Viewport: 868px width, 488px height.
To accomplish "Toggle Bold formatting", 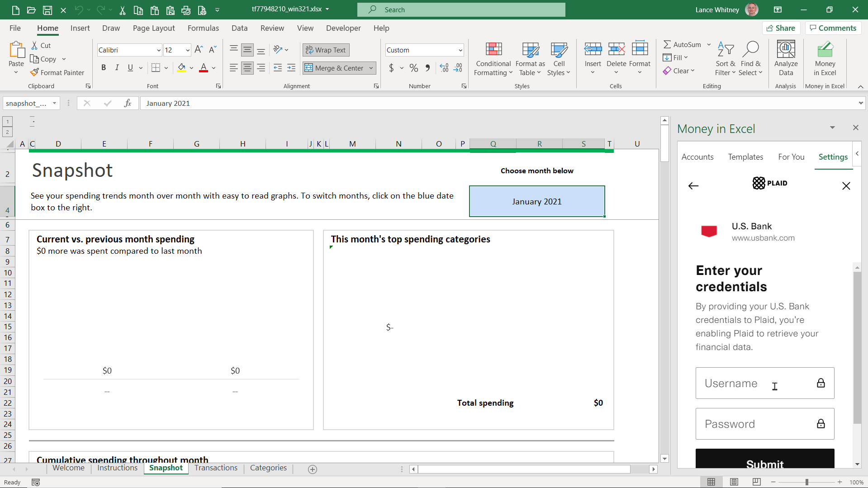I will (x=104, y=68).
